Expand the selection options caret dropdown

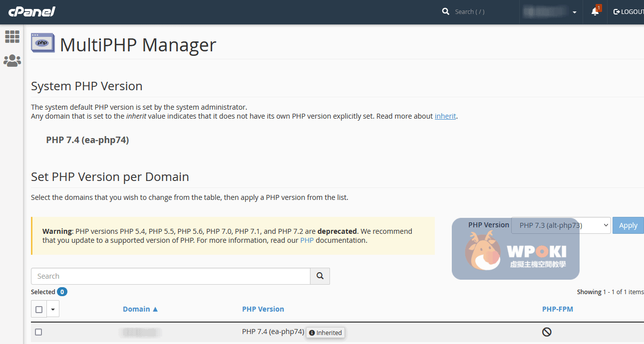[53, 309]
